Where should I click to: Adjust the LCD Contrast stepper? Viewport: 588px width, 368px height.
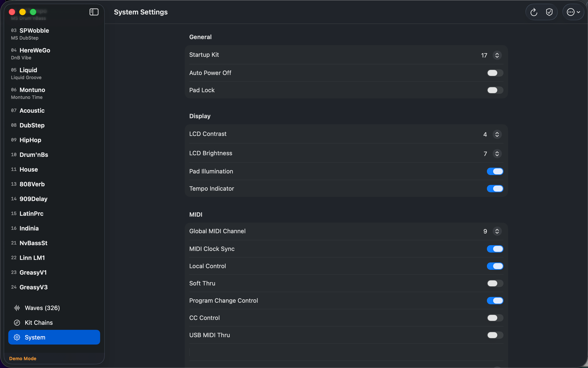pyautogui.click(x=497, y=134)
